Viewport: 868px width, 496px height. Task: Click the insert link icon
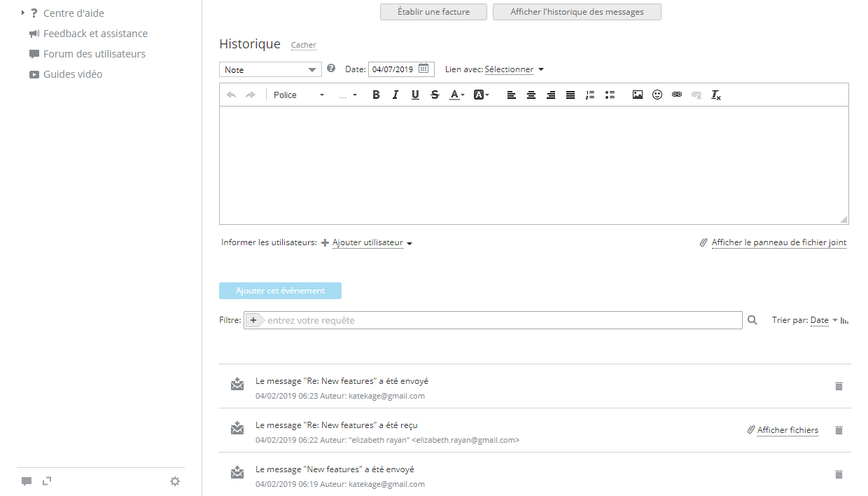[677, 95]
